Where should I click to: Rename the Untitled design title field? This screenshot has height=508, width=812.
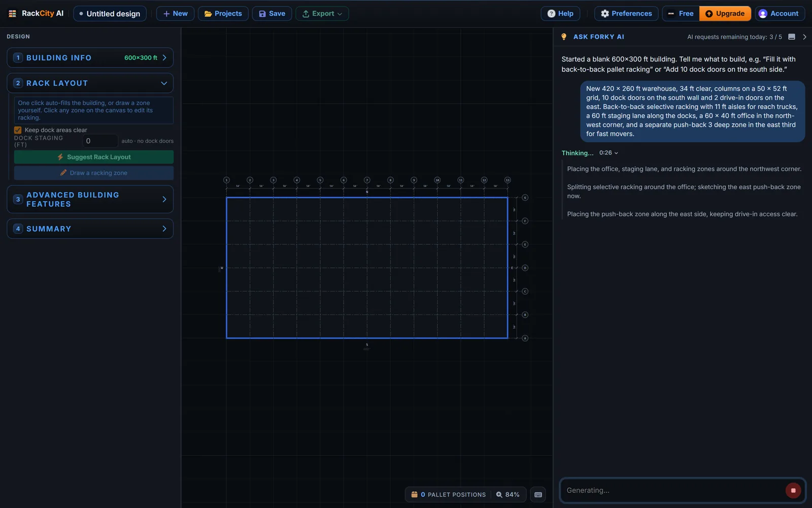click(x=110, y=14)
